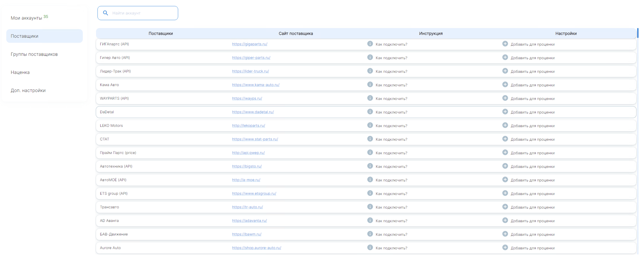Viewport: 644px width, 261px height.
Task: Click Как подключить? for БАВ-Движение
Action: (391, 235)
